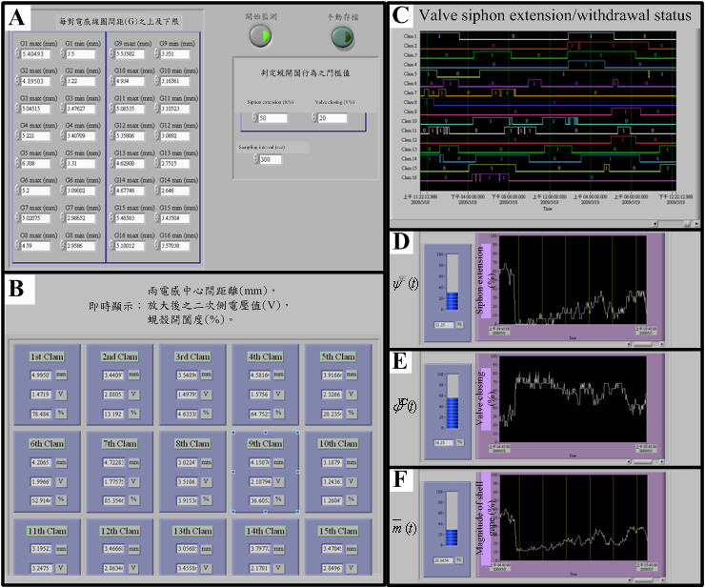
Task: Click the G8 max (mm) field
Action: coord(36,246)
